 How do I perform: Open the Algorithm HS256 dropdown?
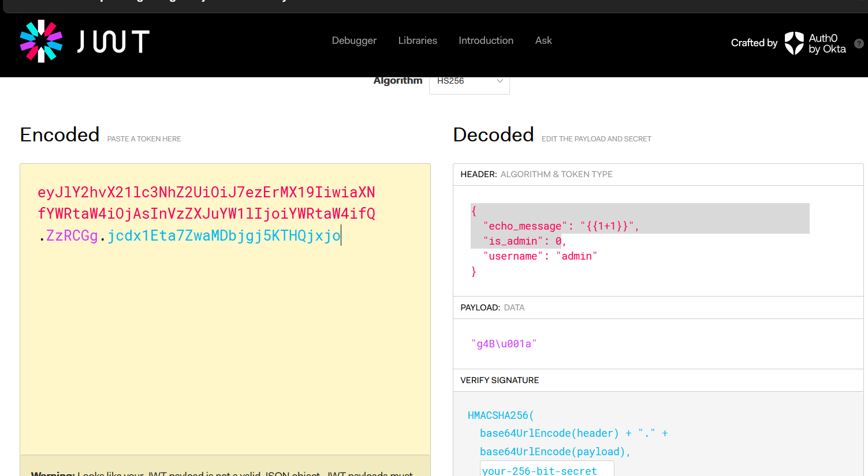(x=462, y=81)
